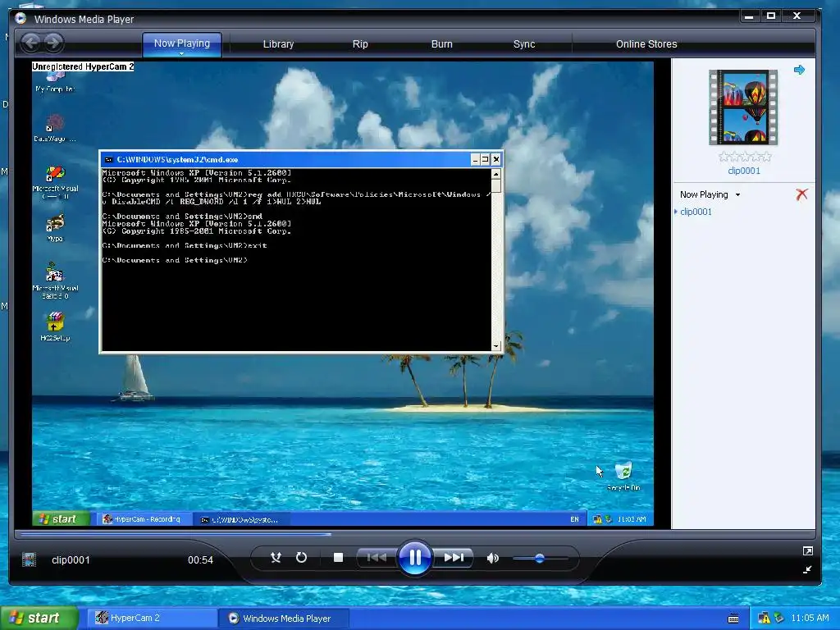Screen dimensions: 840x630
Task: Expand the Now Playing tab dropdown arrow
Action: tap(181, 53)
